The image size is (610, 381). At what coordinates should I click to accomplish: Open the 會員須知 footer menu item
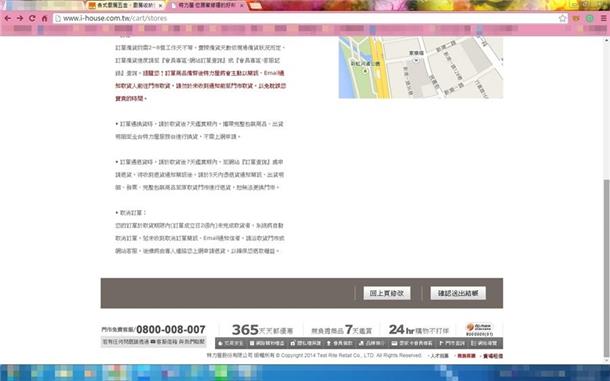pos(340,343)
